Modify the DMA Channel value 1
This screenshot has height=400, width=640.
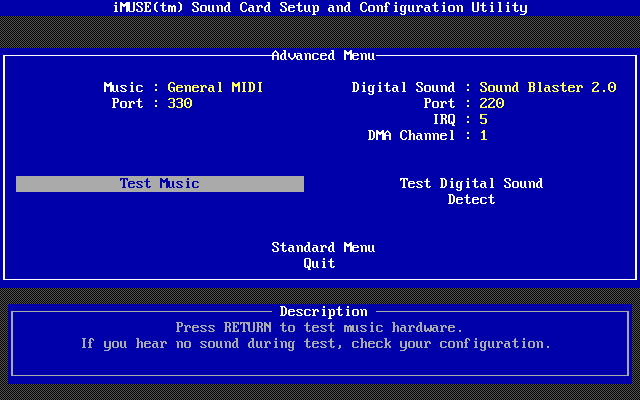pos(483,136)
